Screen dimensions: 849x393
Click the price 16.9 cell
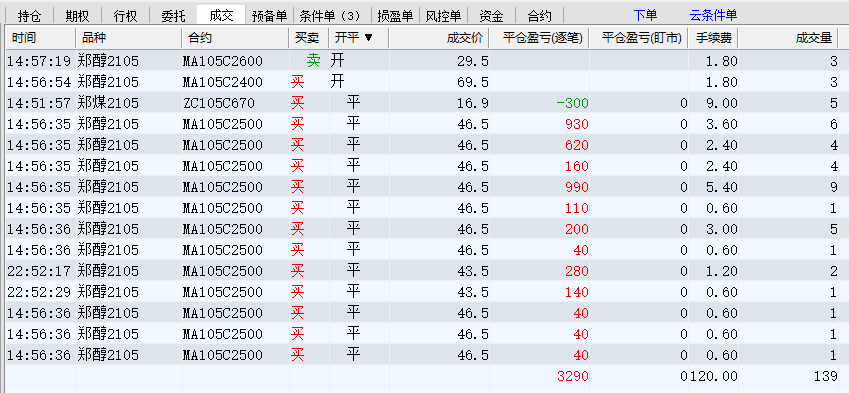(x=473, y=103)
